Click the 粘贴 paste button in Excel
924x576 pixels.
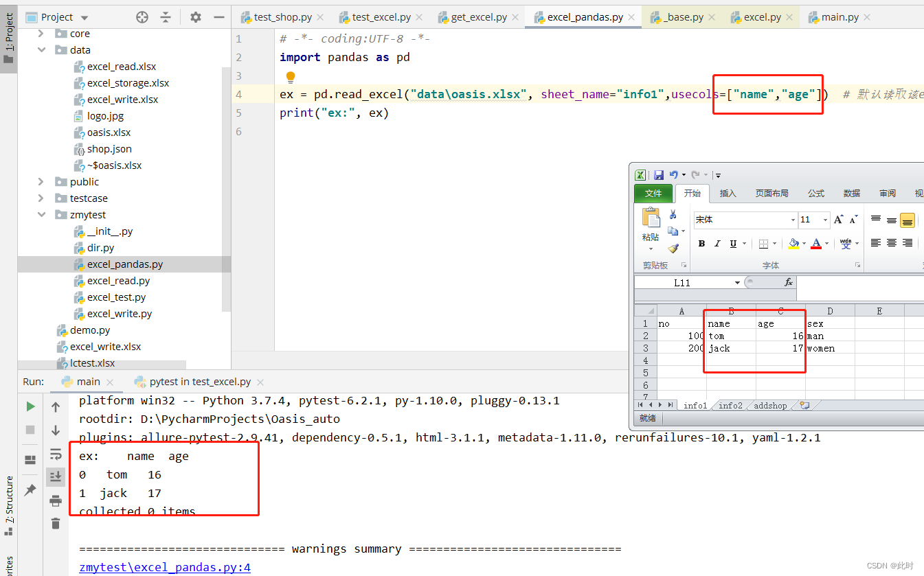[651, 229]
